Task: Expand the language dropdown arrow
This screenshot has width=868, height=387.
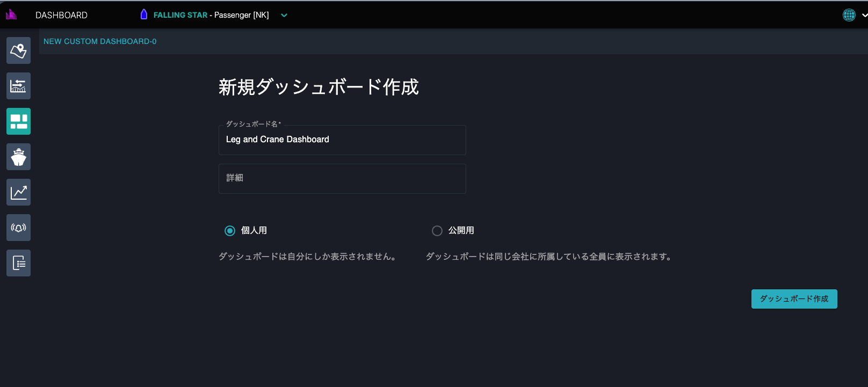Action: point(864,16)
